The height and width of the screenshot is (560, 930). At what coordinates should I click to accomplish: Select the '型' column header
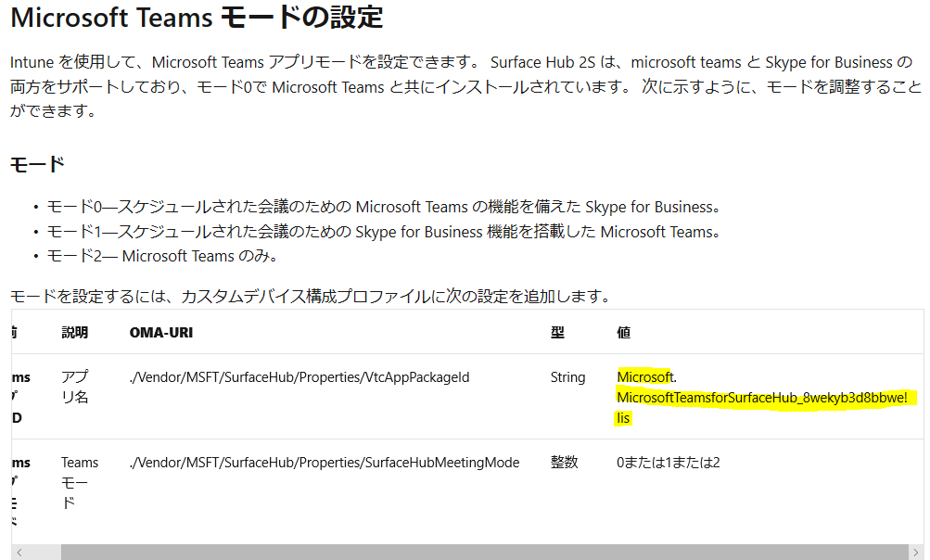(557, 332)
